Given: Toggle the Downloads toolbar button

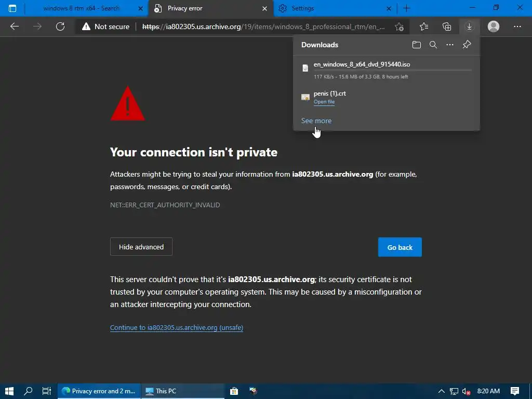Looking at the screenshot, I should coord(469,26).
